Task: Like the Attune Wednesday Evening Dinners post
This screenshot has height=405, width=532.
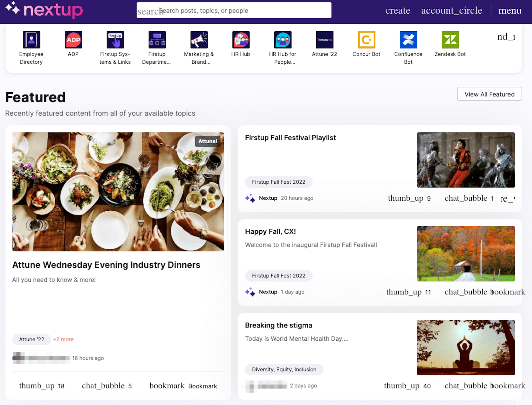Action: [37, 386]
